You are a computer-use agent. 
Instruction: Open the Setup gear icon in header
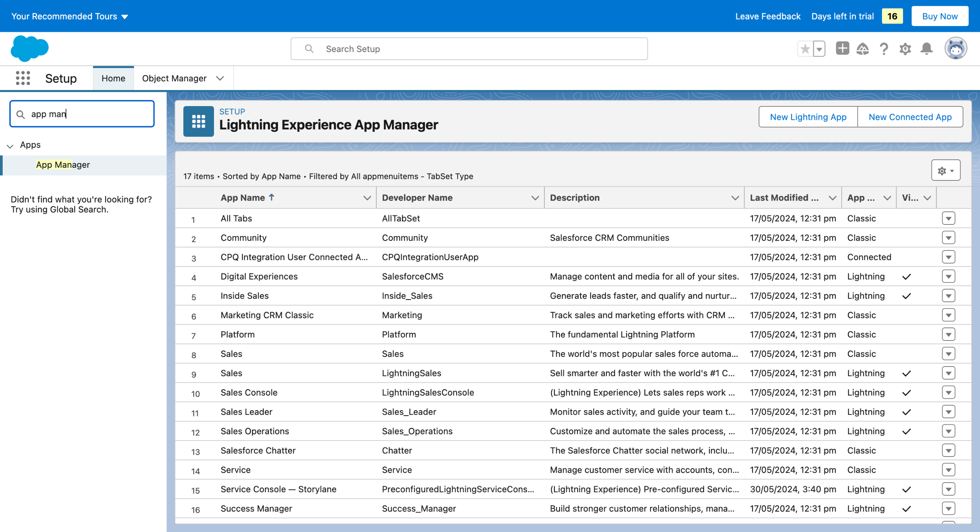tap(905, 49)
